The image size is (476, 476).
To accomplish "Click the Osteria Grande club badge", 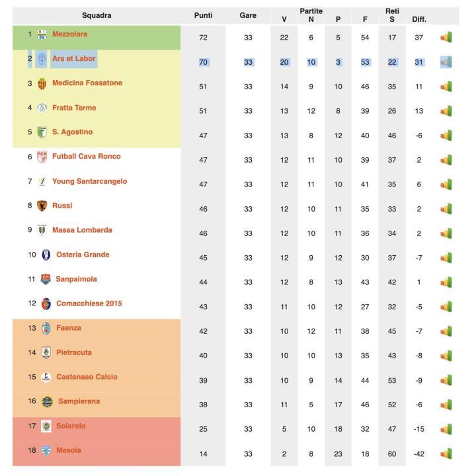I will pos(46,255).
